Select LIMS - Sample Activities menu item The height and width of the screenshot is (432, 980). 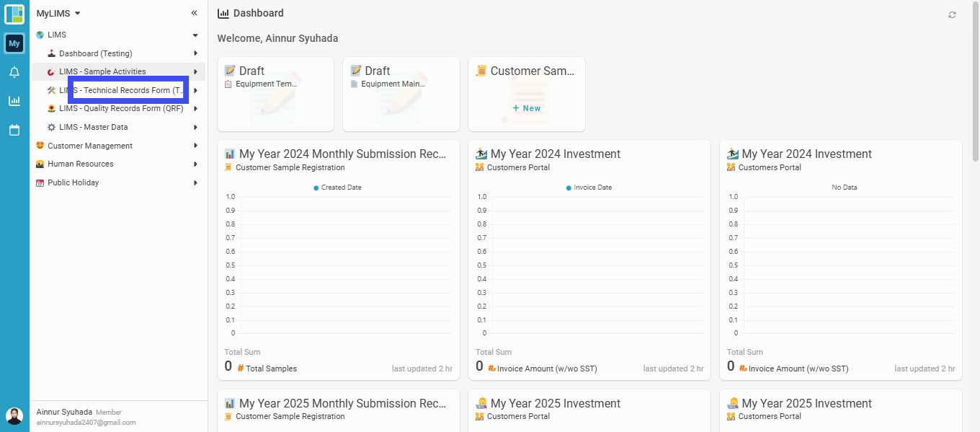(x=119, y=71)
